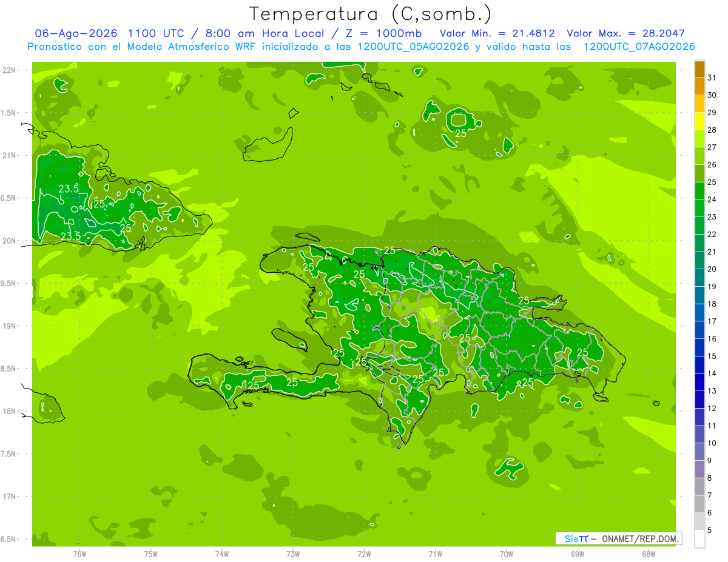
Task: Click the 69W longitude axis label
Action: [578, 554]
